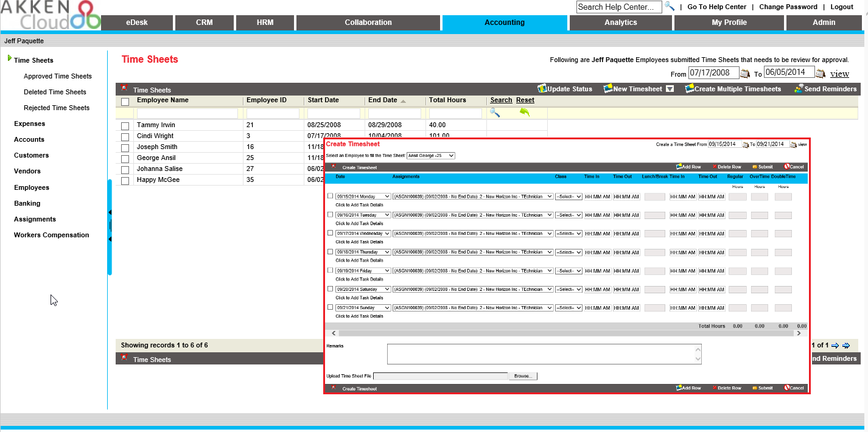Click the Create Multiple Timesheets icon
Image resolution: width=868 pixels, height=432 pixels.
click(690, 89)
